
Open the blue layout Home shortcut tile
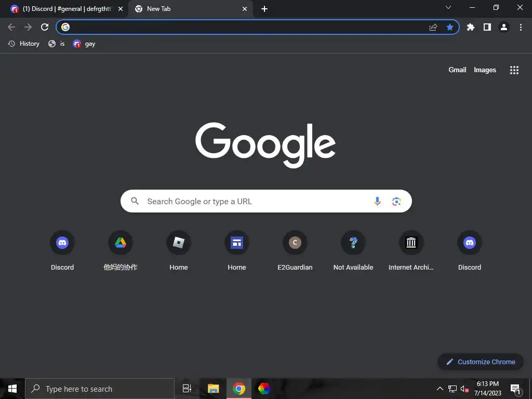pos(237,250)
